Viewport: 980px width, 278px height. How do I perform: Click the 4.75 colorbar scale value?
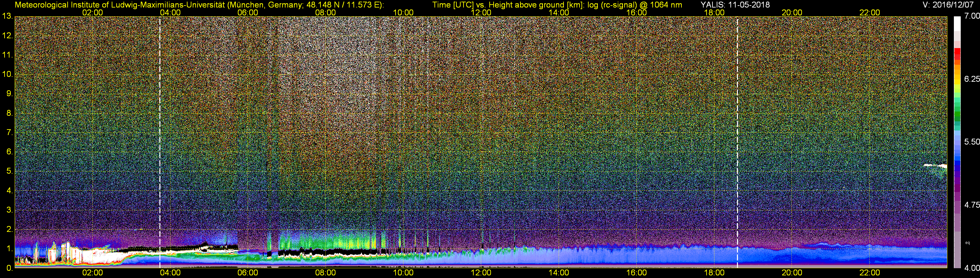(x=972, y=205)
